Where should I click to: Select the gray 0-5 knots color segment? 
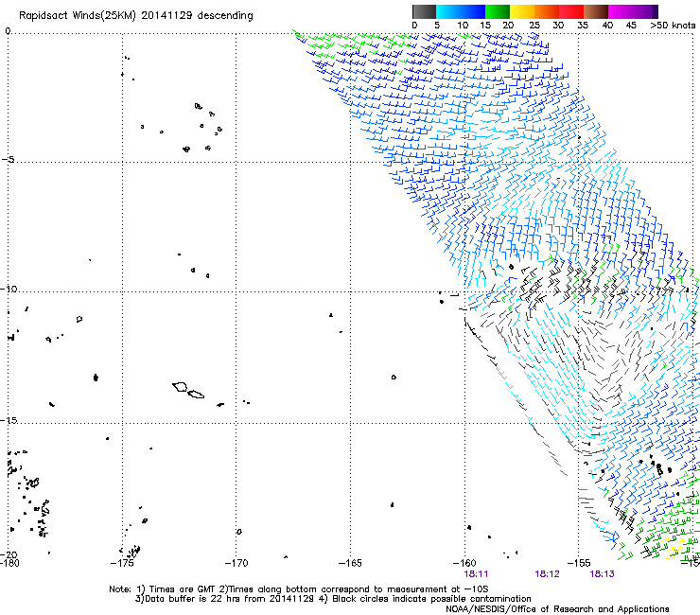(x=424, y=11)
